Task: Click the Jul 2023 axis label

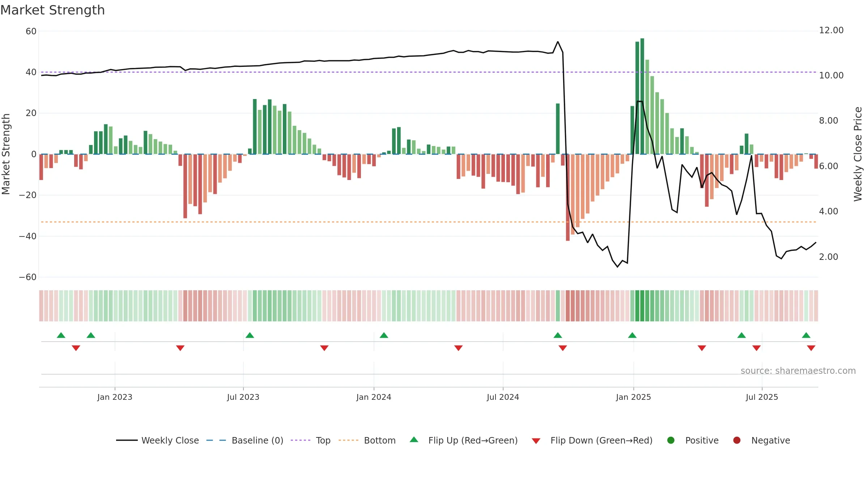Action: [243, 397]
